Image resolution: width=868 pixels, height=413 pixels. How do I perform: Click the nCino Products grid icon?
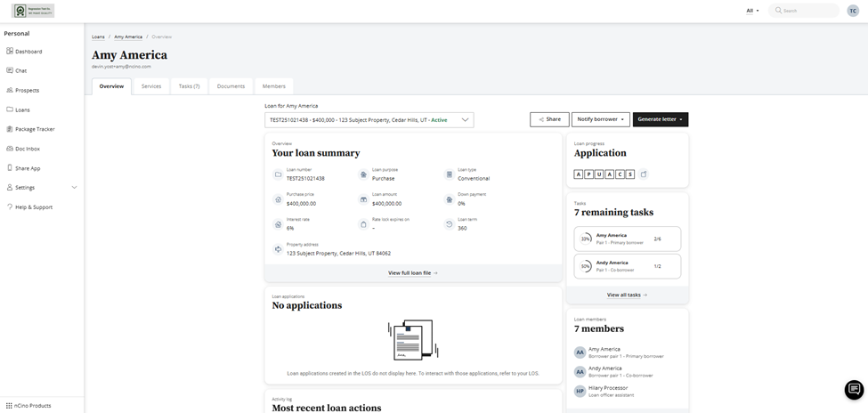coord(9,405)
